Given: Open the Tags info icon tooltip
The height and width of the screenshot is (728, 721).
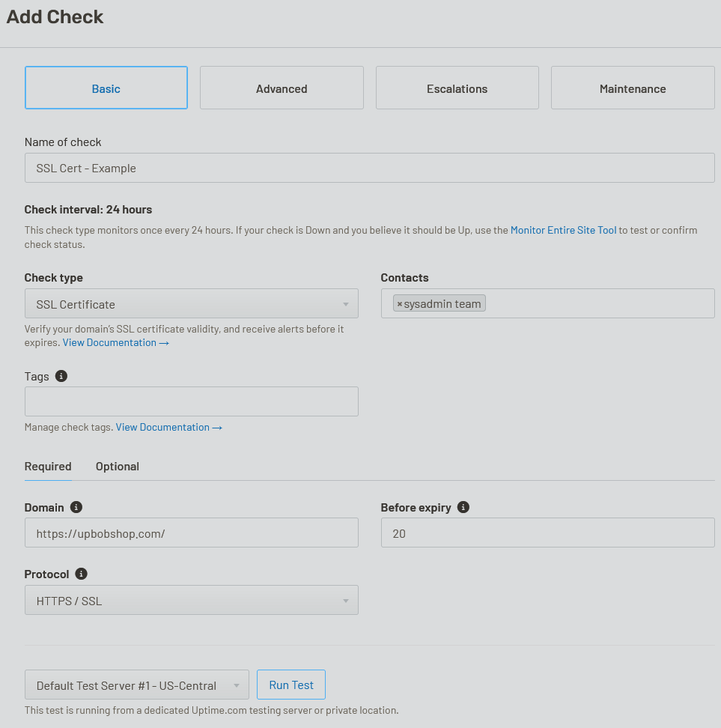Looking at the screenshot, I should (x=61, y=376).
